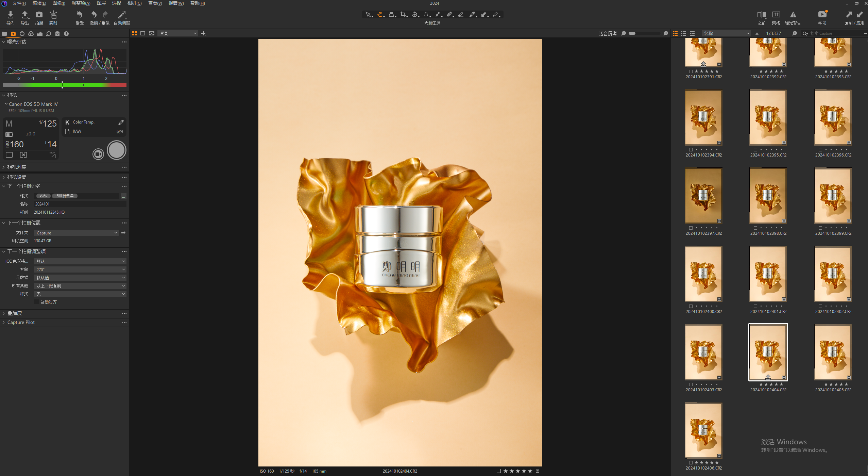Image resolution: width=868 pixels, height=476 pixels.
Task: Select thumbnail 202410102397.CR2
Action: [x=703, y=196]
